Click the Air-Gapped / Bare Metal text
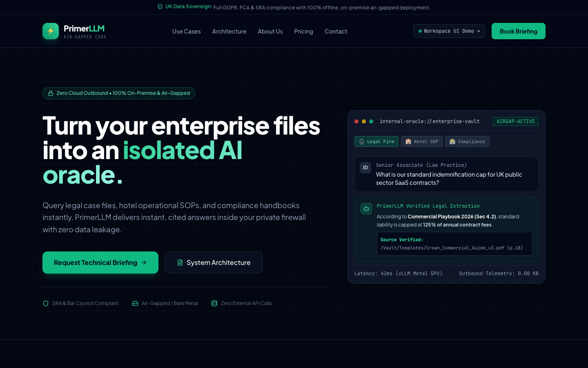588x368 pixels. pos(170,303)
